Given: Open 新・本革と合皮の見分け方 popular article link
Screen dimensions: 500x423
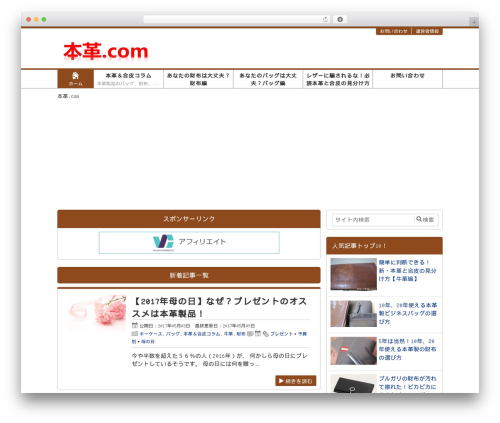Looking at the screenshot, I should coord(407,270).
